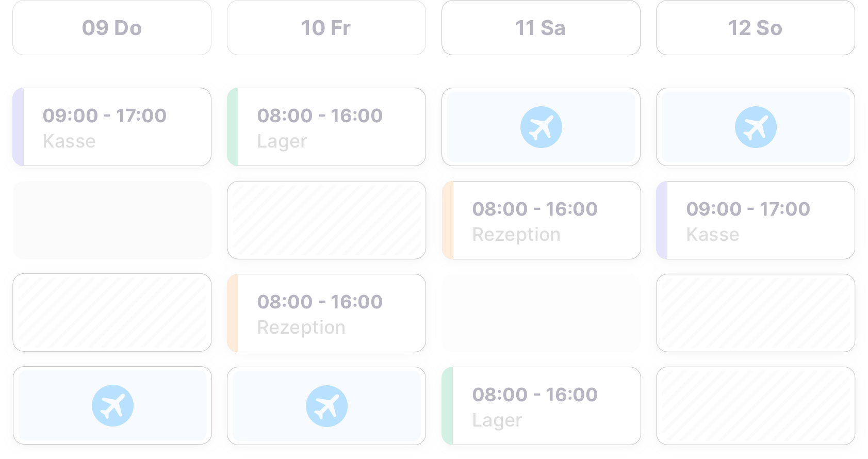
Task: Open the absence airplane in 09 Do column
Action: point(112,406)
